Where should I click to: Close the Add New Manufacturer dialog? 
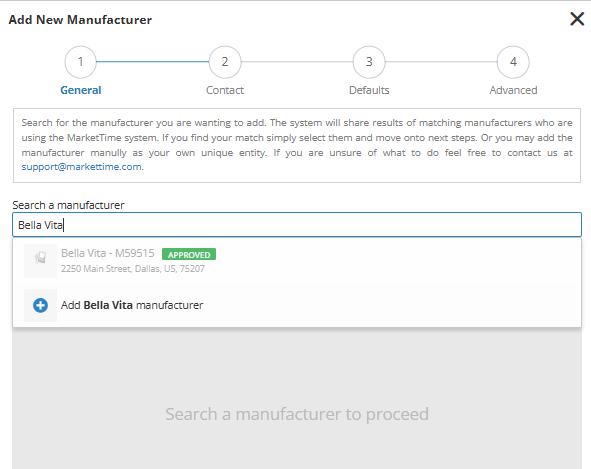click(x=577, y=19)
